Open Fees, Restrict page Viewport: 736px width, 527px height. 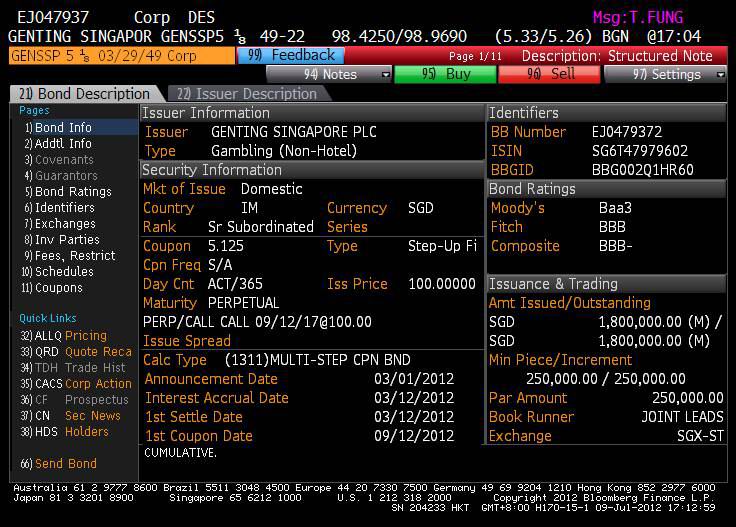click(x=70, y=255)
